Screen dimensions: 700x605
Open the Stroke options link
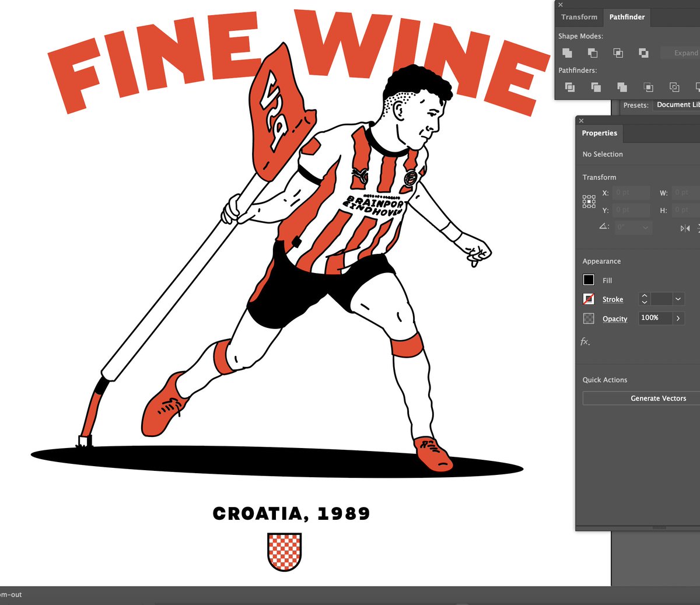tap(612, 299)
